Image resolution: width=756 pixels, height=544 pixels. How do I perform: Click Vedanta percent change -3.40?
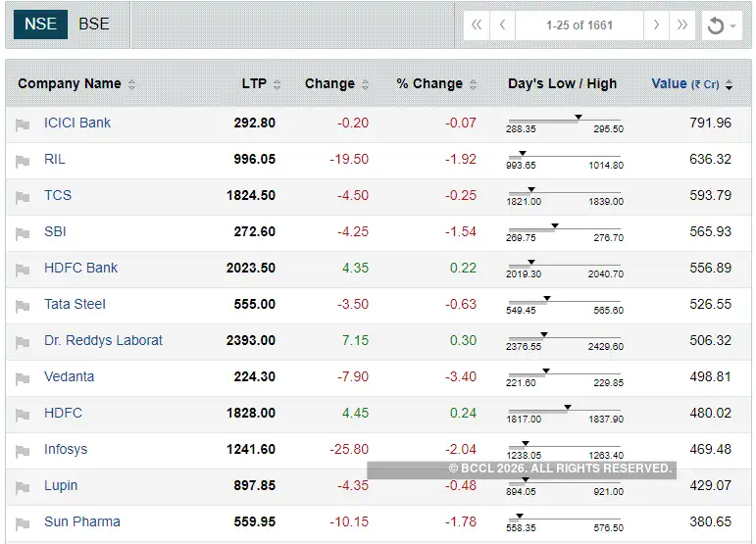tap(461, 376)
